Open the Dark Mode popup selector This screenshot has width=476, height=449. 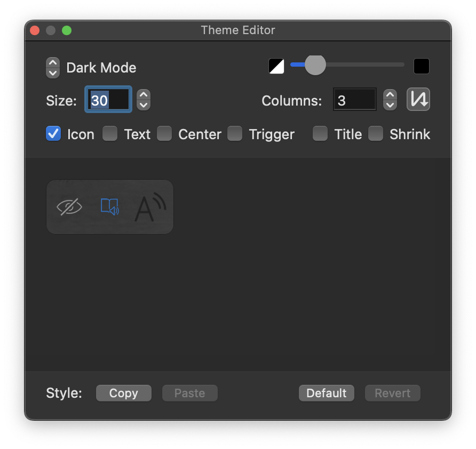pyautogui.click(x=53, y=68)
